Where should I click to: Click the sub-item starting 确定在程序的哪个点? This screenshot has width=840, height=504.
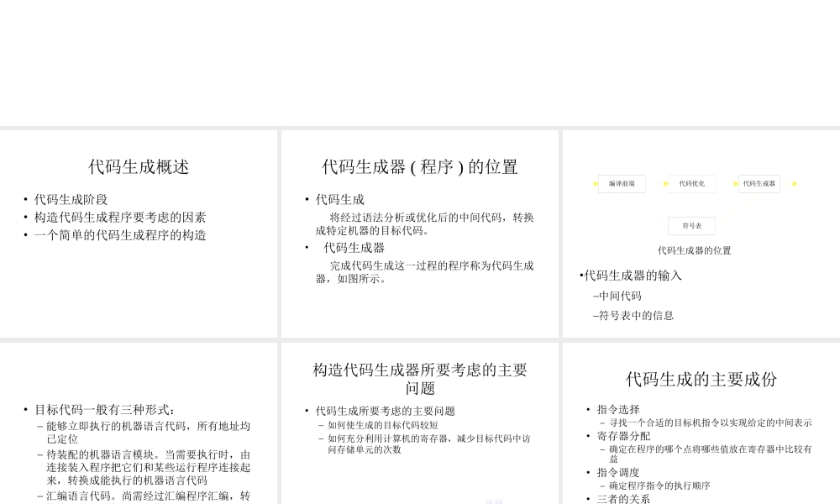pyautogui.click(x=711, y=454)
